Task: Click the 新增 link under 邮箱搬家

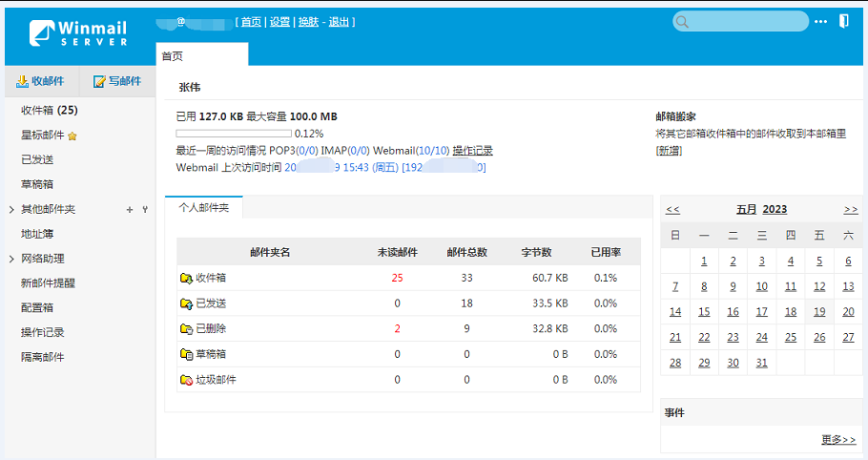Action: coord(669,151)
